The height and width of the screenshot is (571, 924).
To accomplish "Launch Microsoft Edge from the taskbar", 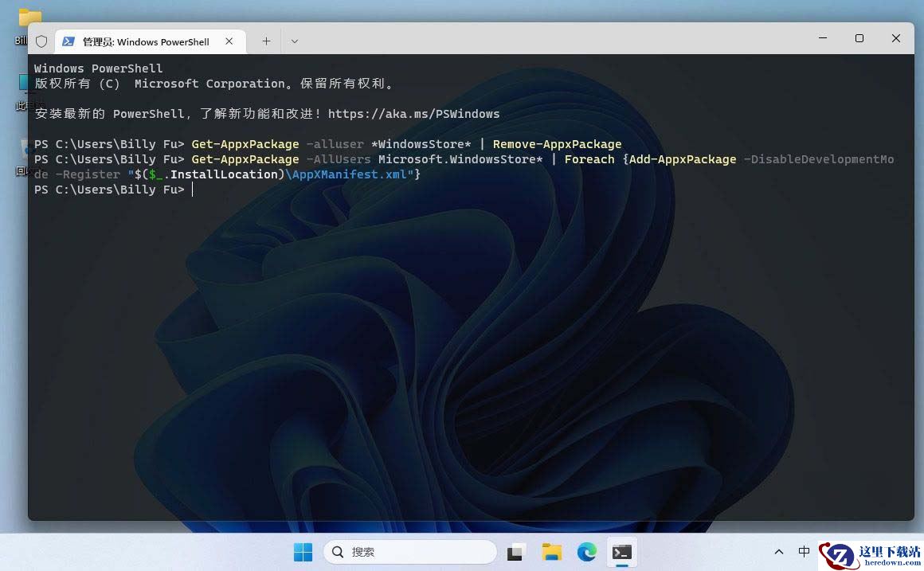I will [x=587, y=552].
